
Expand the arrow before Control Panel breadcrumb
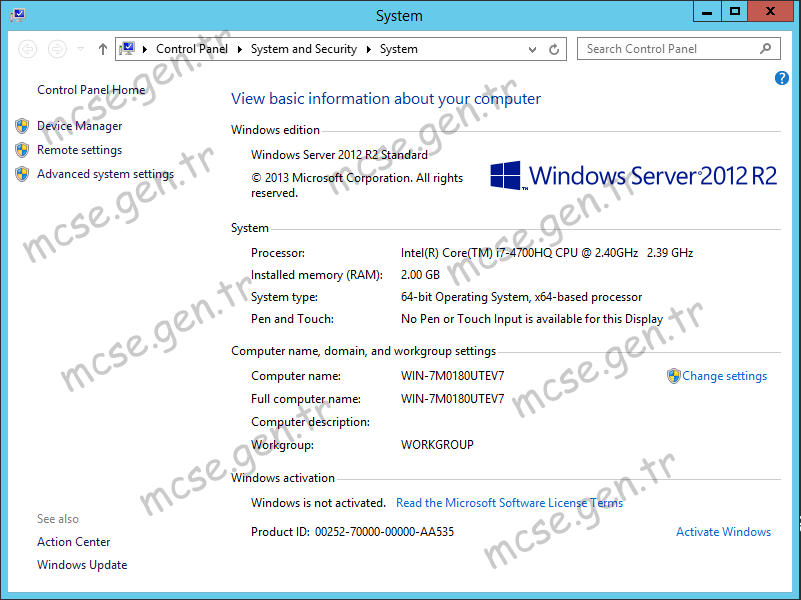145,49
